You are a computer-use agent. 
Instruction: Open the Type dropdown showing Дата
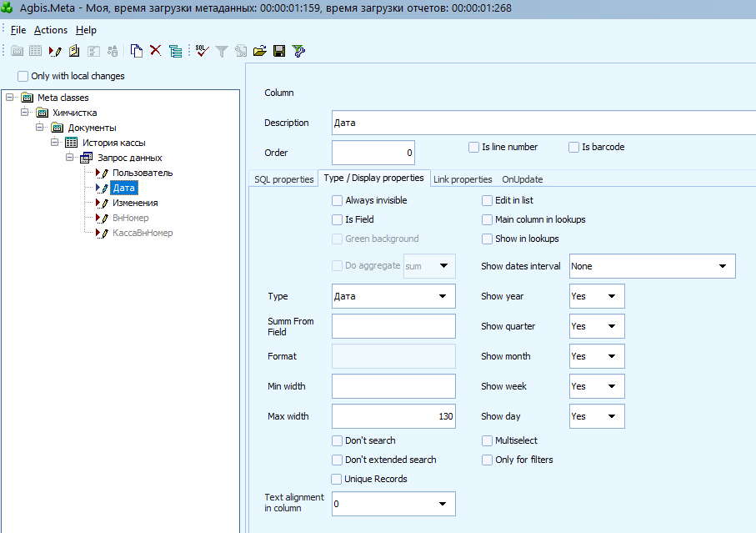pyautogui.click(x=393, y=296)
